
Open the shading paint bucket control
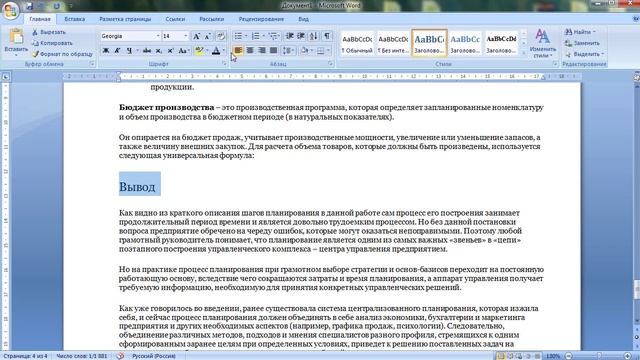[x=304, y=51]
